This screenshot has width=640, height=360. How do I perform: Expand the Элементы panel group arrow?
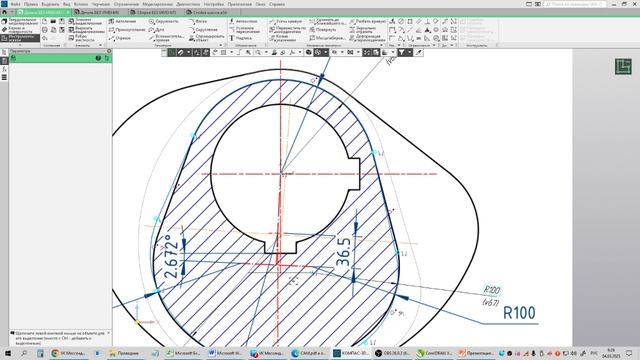point(100,45)
